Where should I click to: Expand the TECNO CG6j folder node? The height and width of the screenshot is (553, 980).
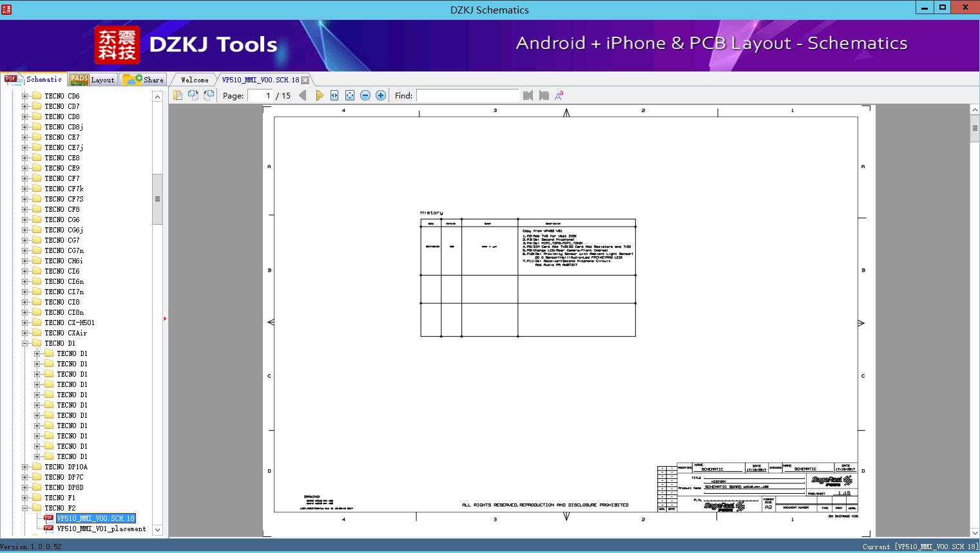click(25, 230)
